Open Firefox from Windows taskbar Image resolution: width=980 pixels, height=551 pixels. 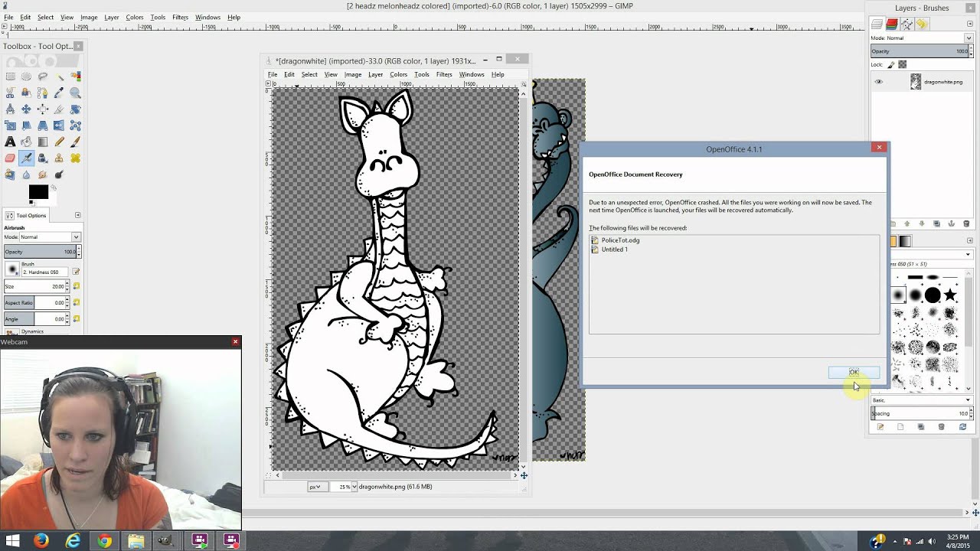41,541
